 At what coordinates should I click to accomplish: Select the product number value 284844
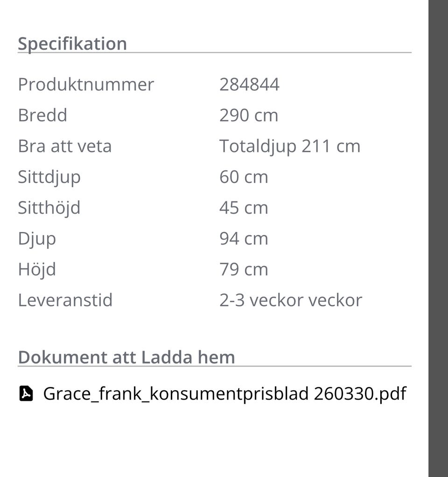pos(249,84)
